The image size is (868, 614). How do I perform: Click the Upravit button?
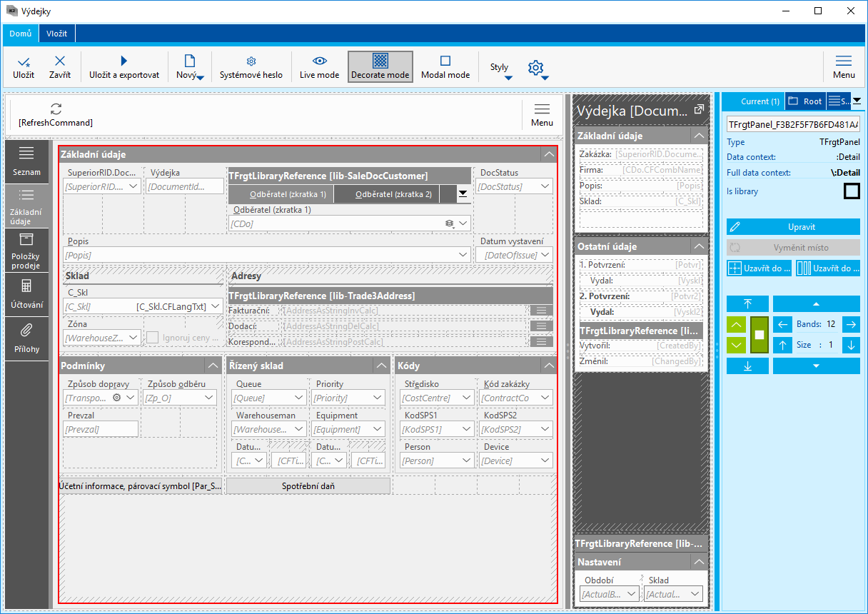coord(793,227)
